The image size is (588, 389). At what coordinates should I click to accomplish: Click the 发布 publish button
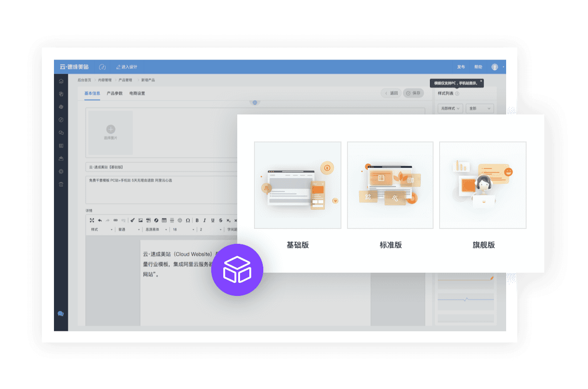tap(461, 67)
